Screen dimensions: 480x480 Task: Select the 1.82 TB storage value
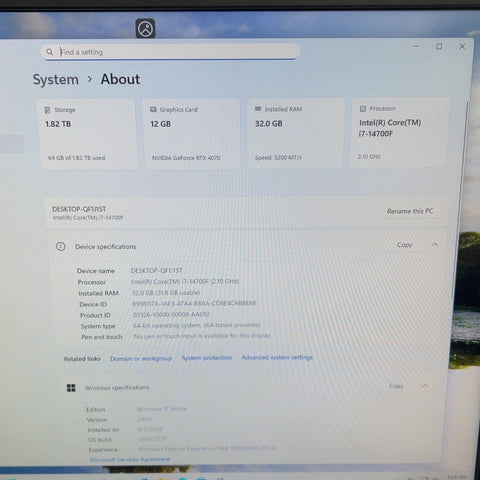(58, 124)
